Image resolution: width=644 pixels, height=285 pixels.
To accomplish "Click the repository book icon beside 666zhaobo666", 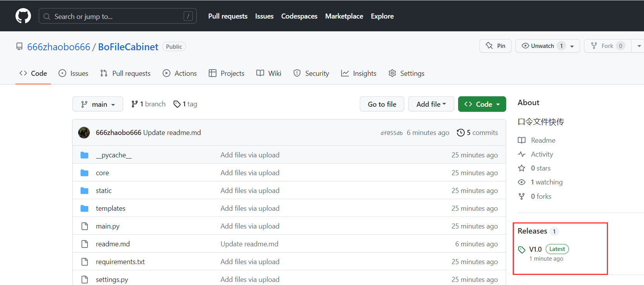I will click(x=19, y=47).
